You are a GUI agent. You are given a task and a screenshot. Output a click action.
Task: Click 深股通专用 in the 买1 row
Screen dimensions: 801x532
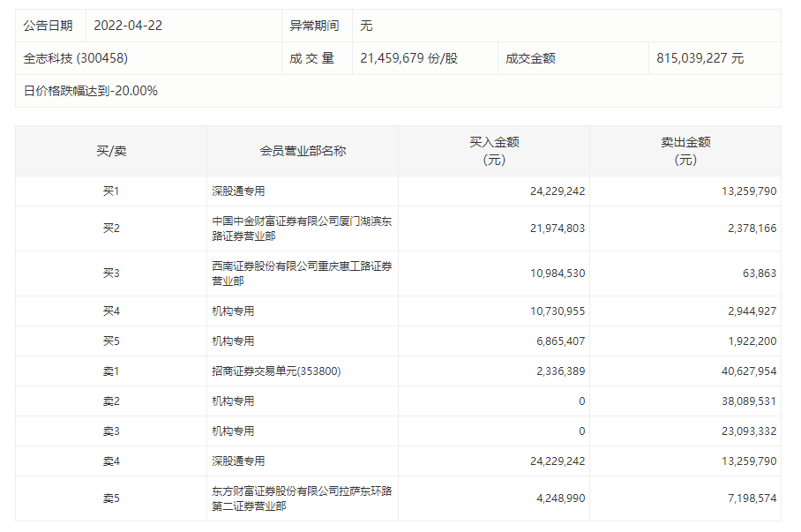click(x=238, y=191)
